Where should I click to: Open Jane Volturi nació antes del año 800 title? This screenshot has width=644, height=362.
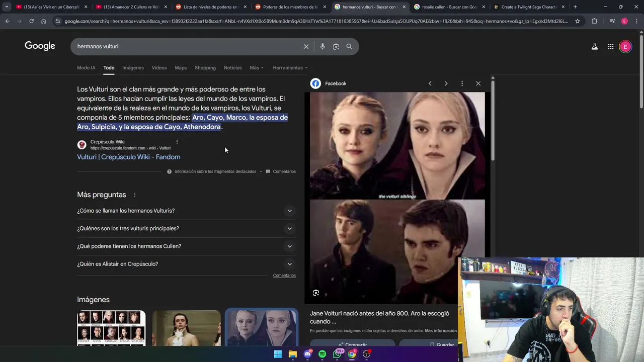coord(379,317)
